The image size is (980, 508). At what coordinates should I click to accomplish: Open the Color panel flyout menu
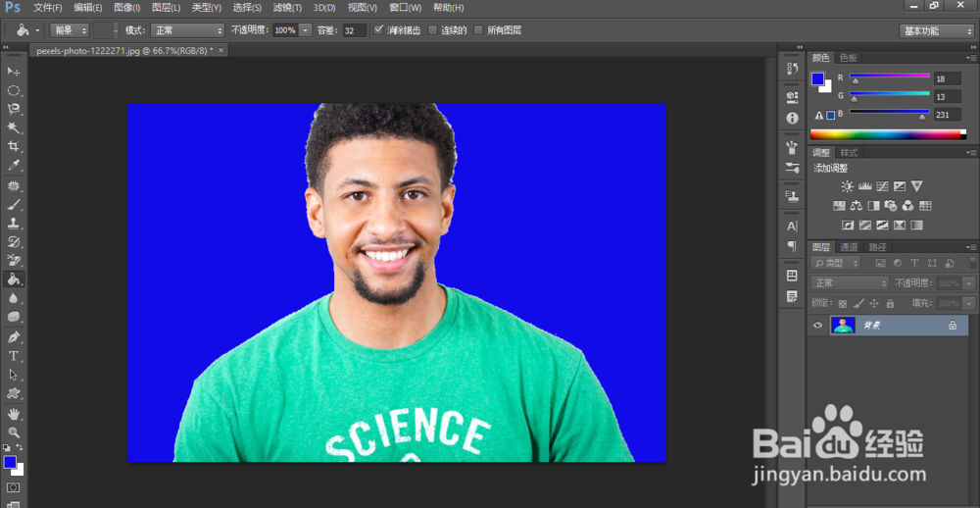coord(970,58)
